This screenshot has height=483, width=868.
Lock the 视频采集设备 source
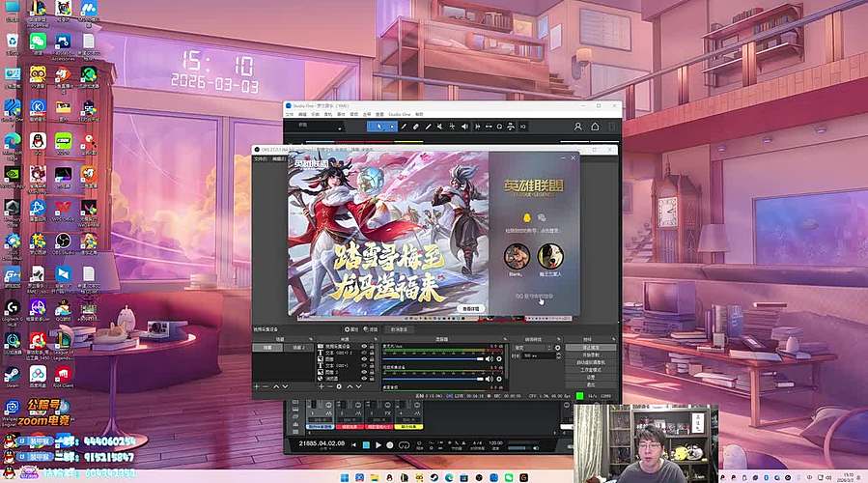372,346
